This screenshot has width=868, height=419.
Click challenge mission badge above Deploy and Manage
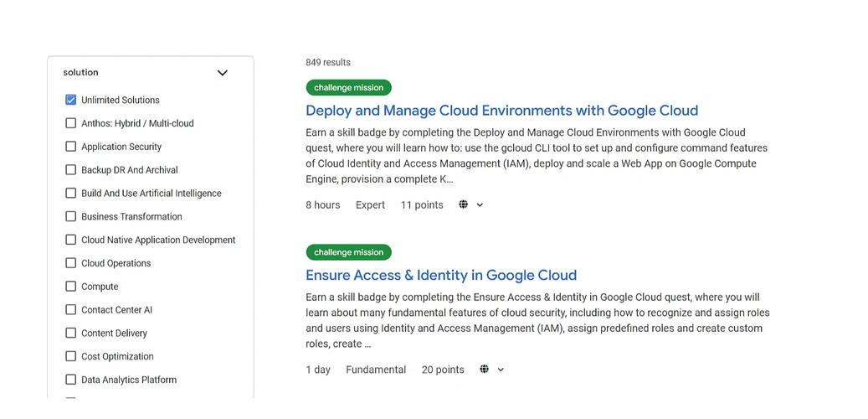(x=348, y=87)
